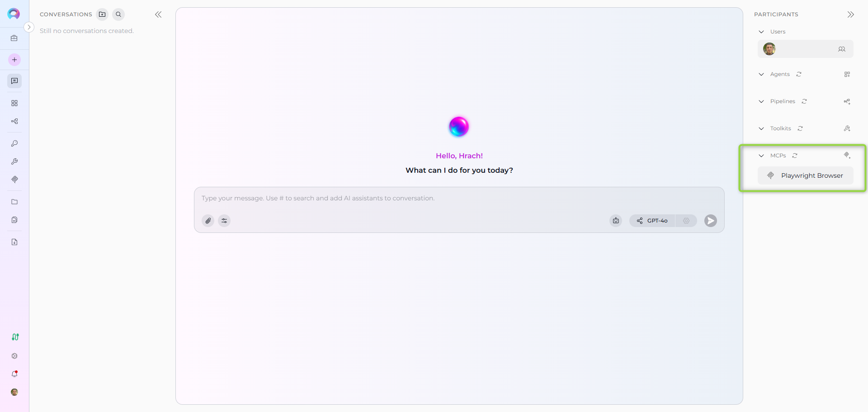
Task: Send the message with arrow button
Action: click(710, 221)
